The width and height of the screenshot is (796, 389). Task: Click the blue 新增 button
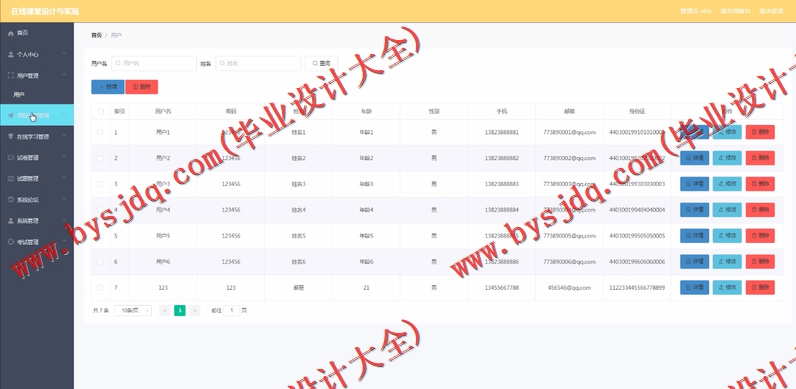click(x=108, y=87)
